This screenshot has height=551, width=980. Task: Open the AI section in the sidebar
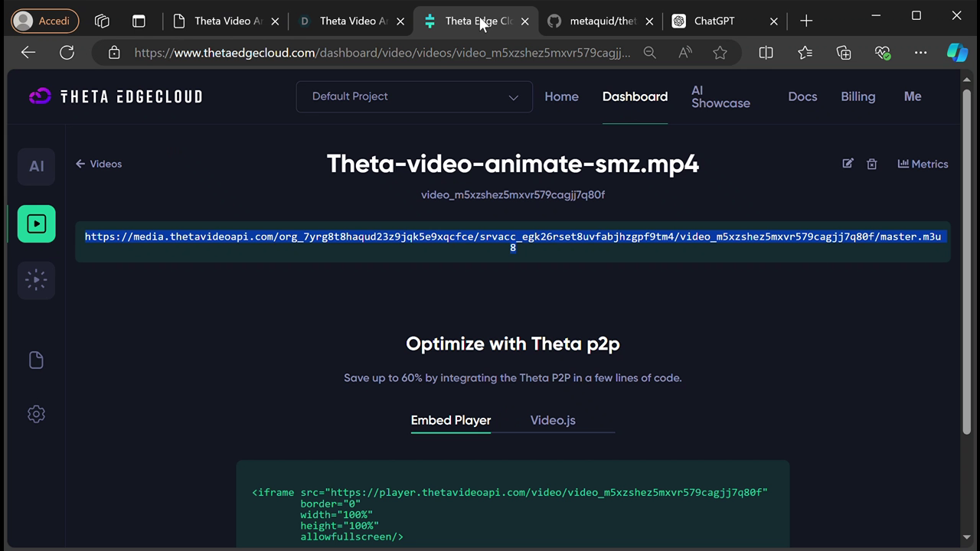(36, 166)
